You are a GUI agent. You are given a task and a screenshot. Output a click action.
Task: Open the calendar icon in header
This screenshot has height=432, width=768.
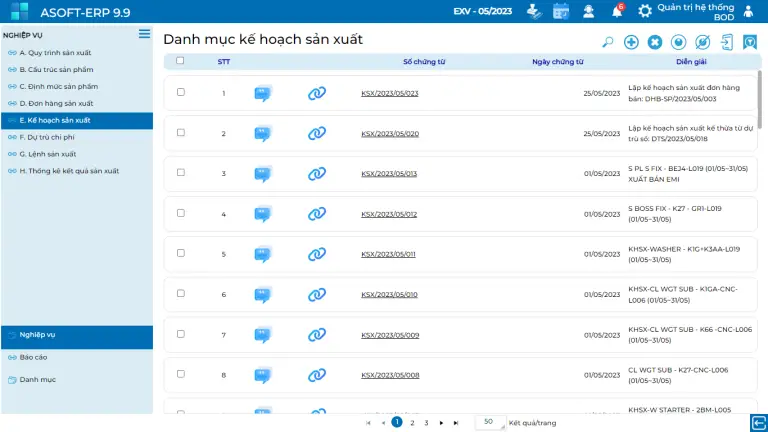pyautogui.click(x=561, y=11)
